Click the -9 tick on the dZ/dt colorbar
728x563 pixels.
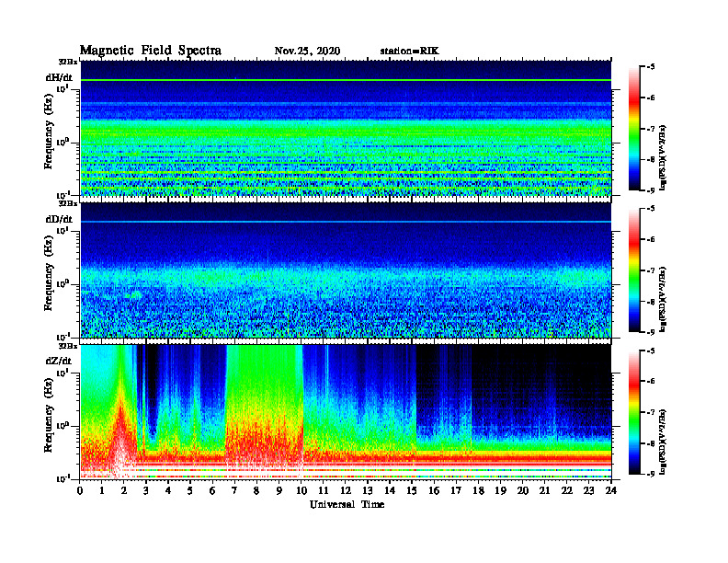650,474
